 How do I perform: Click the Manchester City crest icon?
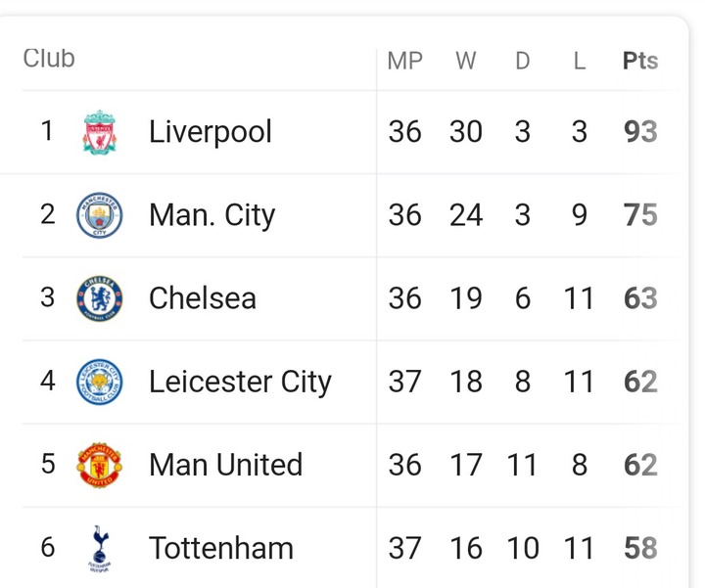tap(100, 215)
